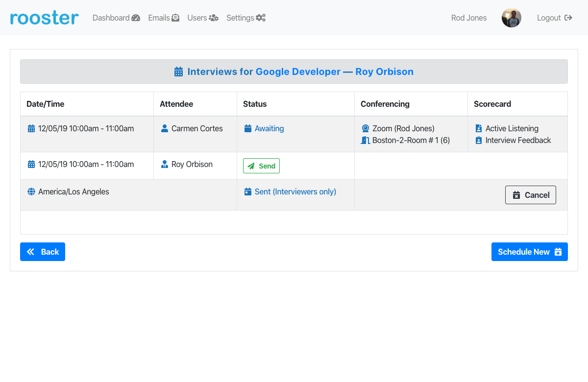Click the Active Listening document icon

[x=479, y=129]
